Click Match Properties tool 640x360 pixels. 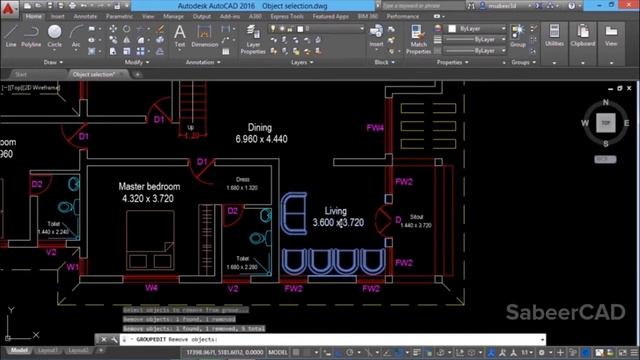[x=418, y=39]
